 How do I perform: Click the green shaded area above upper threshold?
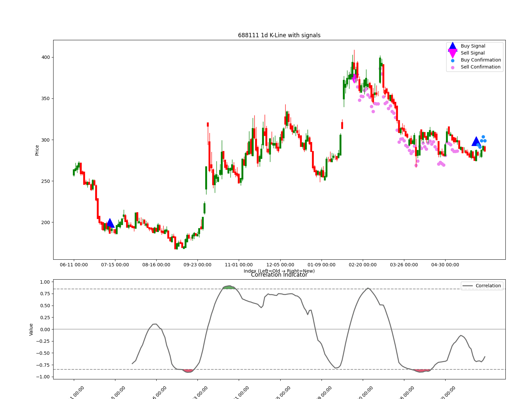click(x=229, y=287)
